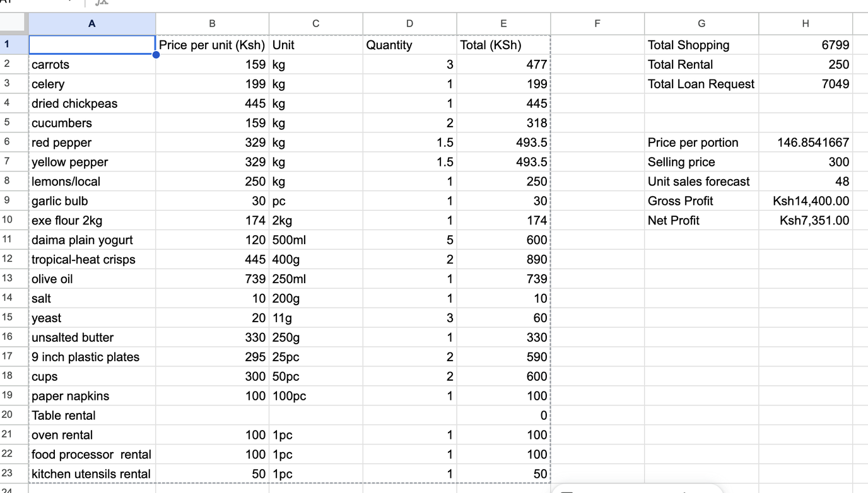Screen dimensions: 868x493
Task: Click the 'Price per unit (Ksh)' header cell
Action: (212, 45)
